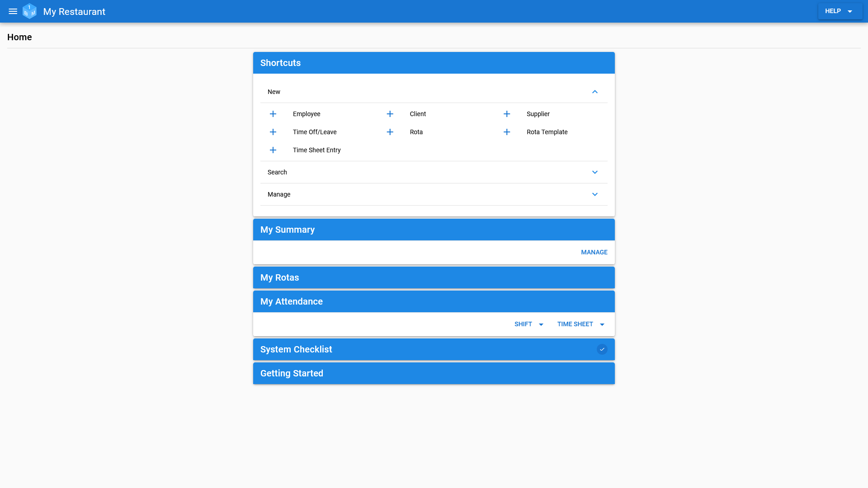Expand the Manage shortcuts section
Screen dimensions: 868x488
pyautogui.click(x=594, y=194)
